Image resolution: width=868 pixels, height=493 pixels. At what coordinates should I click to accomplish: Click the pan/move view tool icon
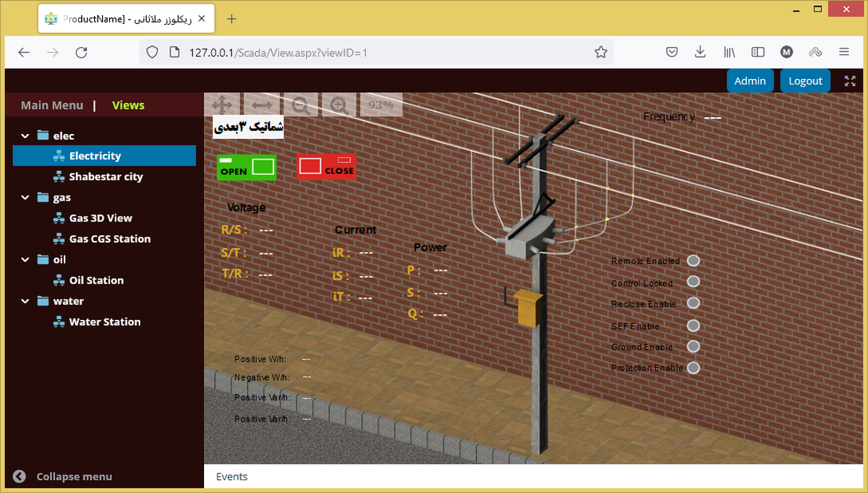pos(222,105)
